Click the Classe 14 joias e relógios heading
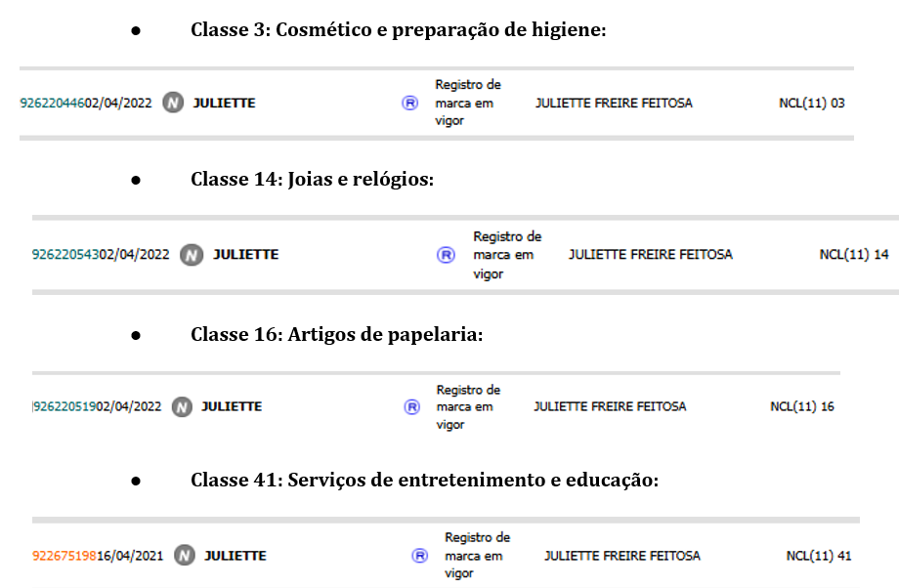This screenshot has width=899, height=588. (312, 180)
